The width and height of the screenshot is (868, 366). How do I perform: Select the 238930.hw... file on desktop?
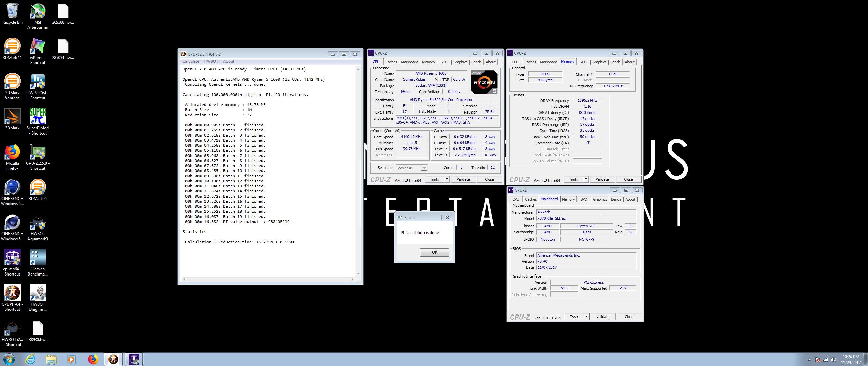pos(38,331)
